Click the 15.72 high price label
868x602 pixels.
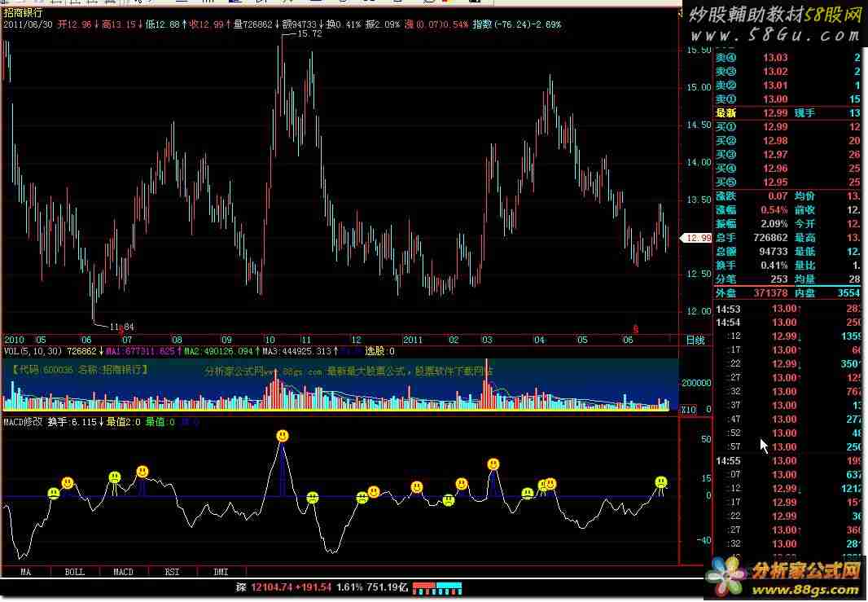[309, 33]
